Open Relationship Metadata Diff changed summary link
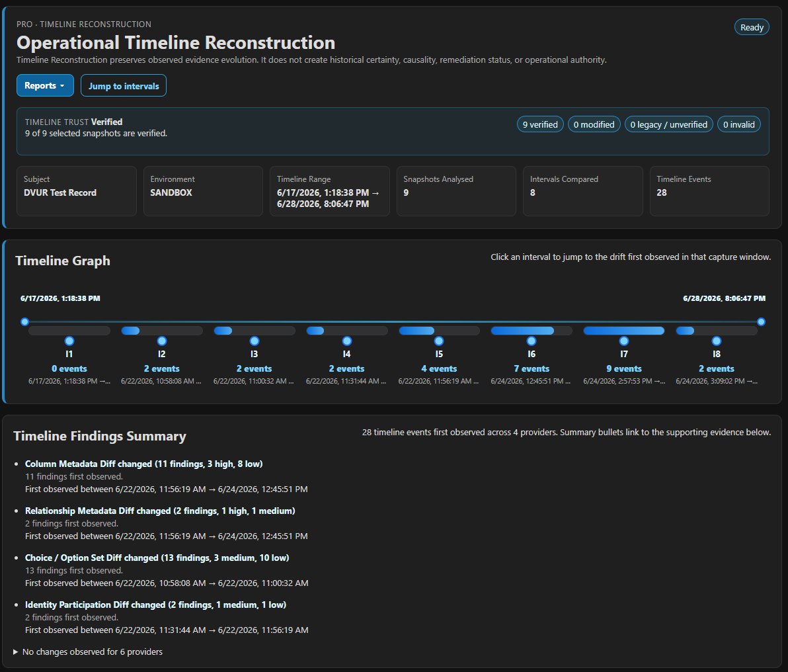788x672 pixels. pyautogui.click(x=160, y=511)
